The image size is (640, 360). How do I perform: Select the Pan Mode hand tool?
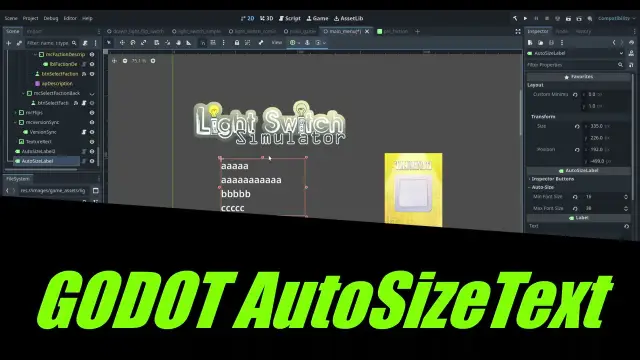(178, 42)
